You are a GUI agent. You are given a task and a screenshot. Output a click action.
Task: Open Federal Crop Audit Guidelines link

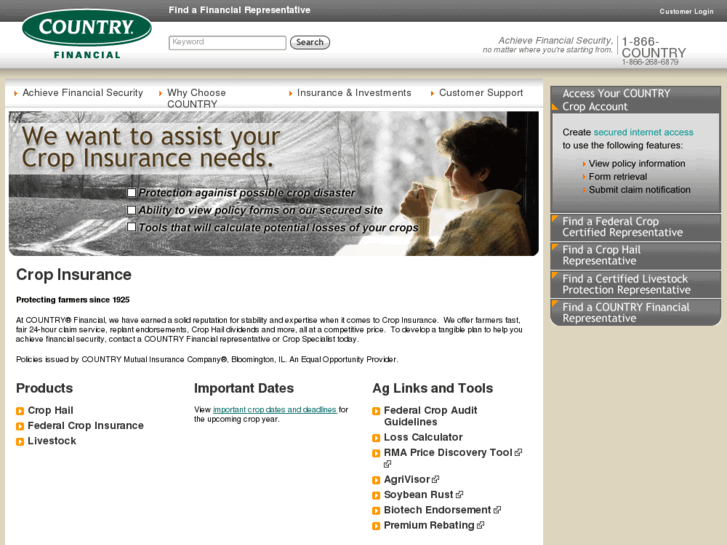click(x=430, y=416)
